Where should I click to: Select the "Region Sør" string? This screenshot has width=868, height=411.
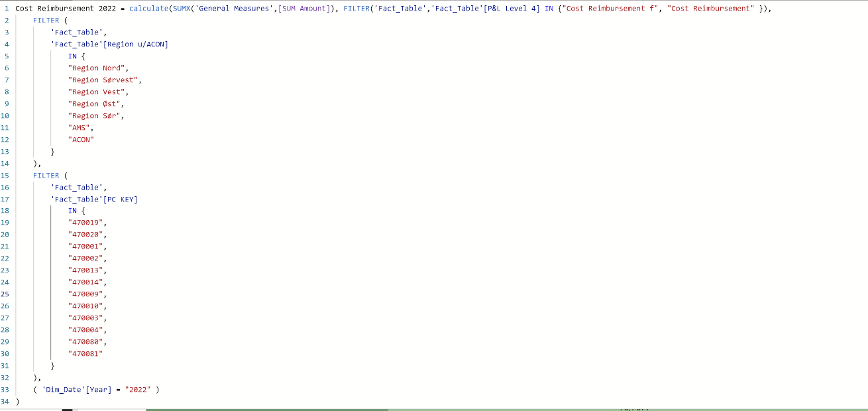pyautogui.click(x=94, y=115)
